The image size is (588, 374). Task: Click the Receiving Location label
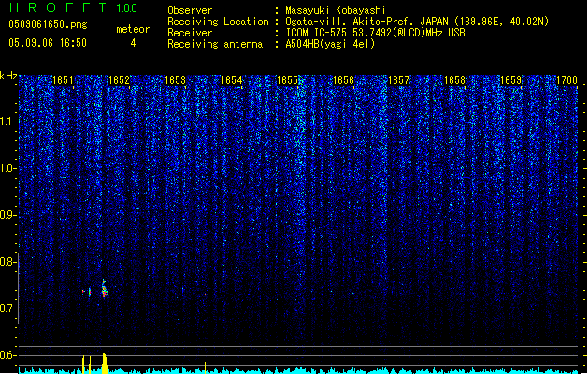pyautogui.click(x=218, y=22)
